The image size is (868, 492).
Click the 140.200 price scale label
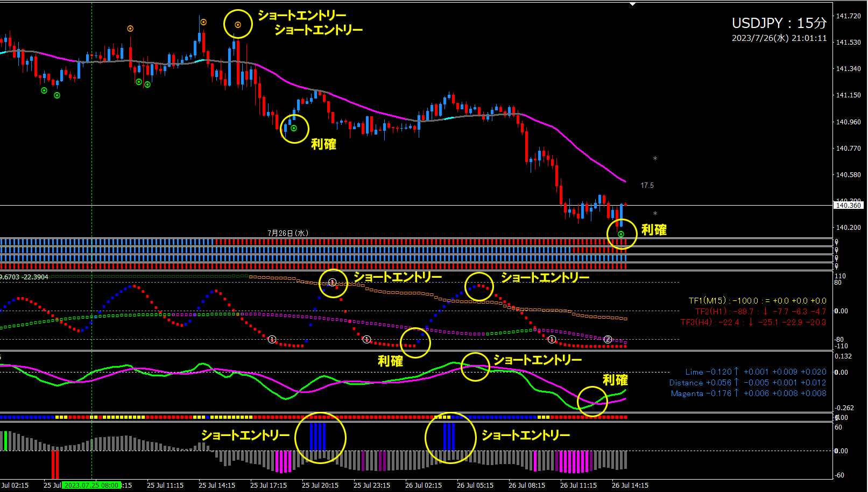click(x=849, y=227)
